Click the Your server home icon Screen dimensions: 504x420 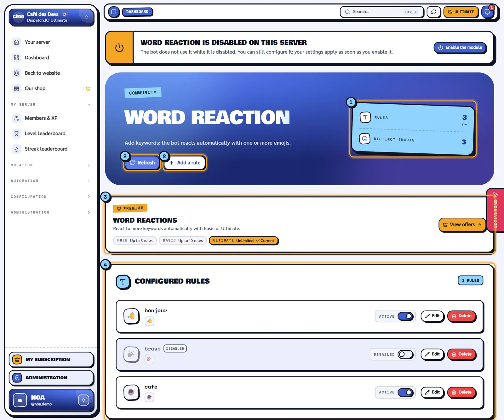(17, 42)
